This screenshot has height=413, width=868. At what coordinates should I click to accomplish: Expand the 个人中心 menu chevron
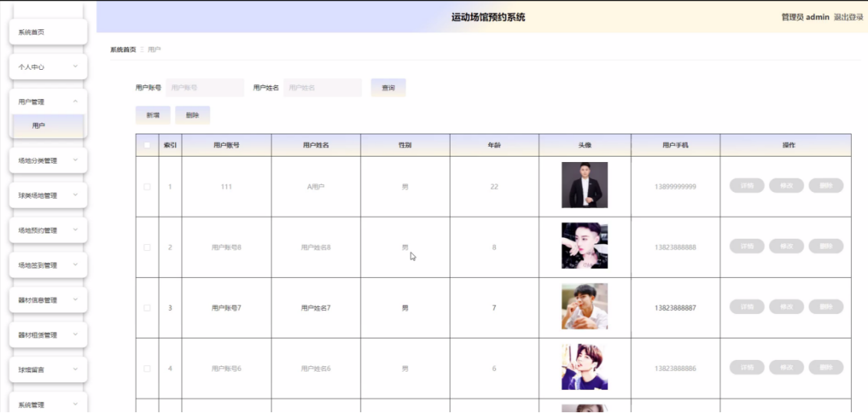coord(76,67)
